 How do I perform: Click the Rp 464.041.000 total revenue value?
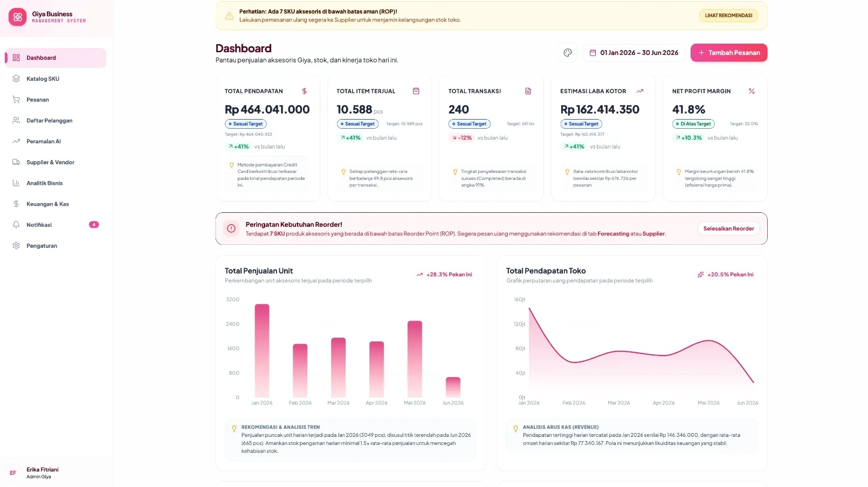click(x=267, y=109)
